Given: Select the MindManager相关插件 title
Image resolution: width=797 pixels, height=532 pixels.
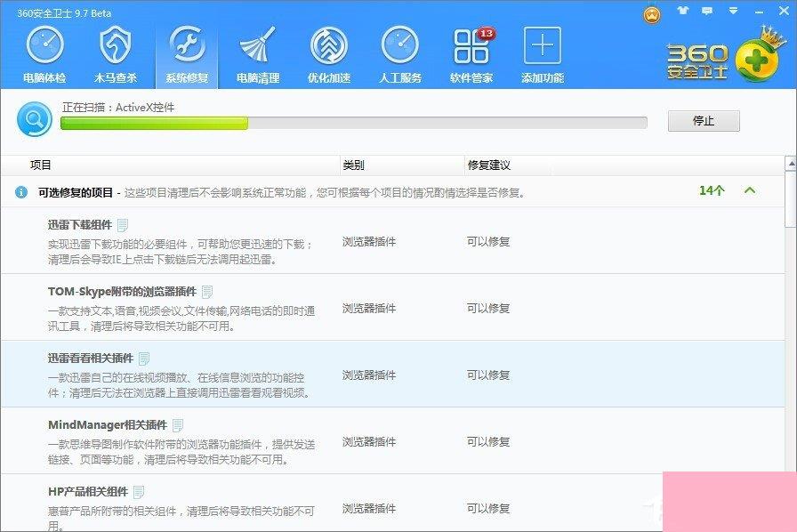Looking at the screenshot, I should [x=108, y=424].
